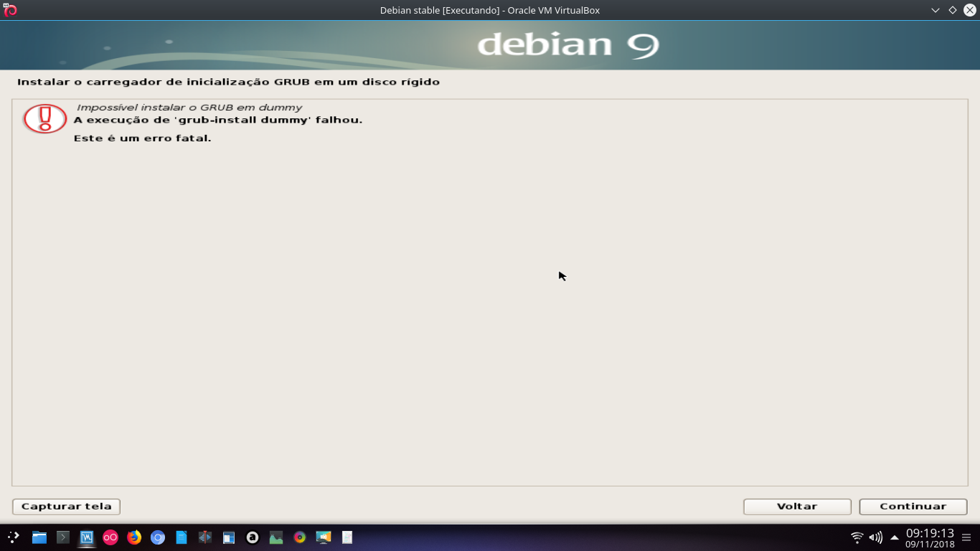Viewport: 980px width, 551px height.
Task: Open the application launcher at bottom-left
Action: (14, 537)
